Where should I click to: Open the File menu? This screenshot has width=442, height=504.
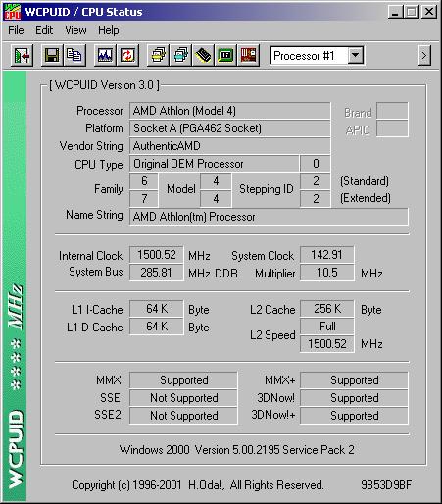(16, 30)
